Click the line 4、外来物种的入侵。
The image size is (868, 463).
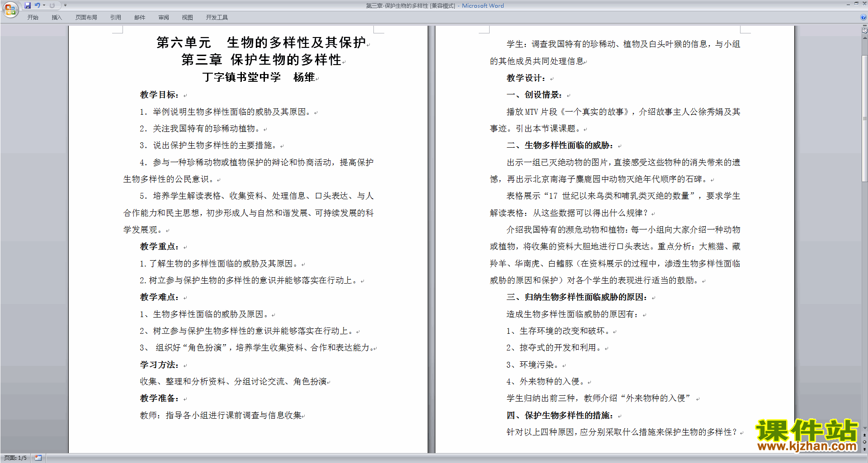click(546, 382)
